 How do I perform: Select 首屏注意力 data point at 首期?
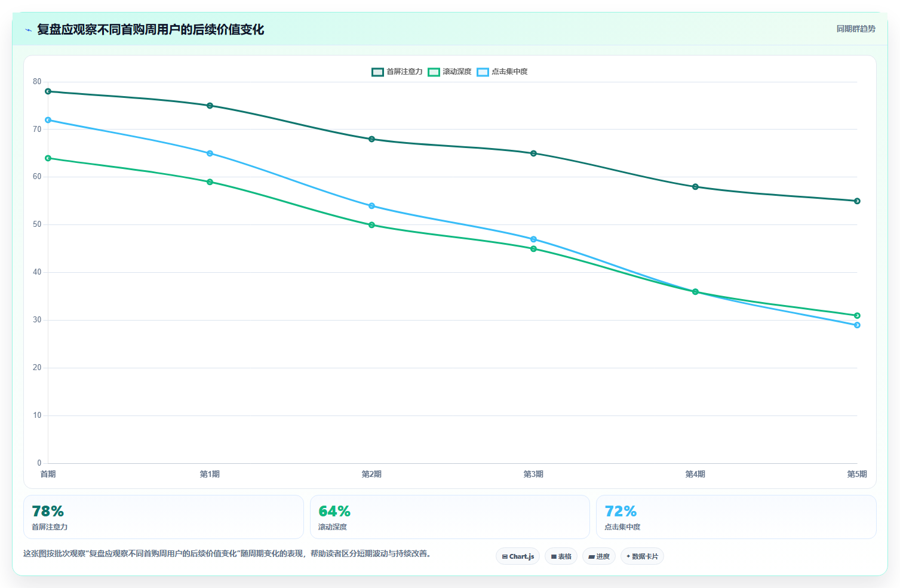click(x=48, y=91)
